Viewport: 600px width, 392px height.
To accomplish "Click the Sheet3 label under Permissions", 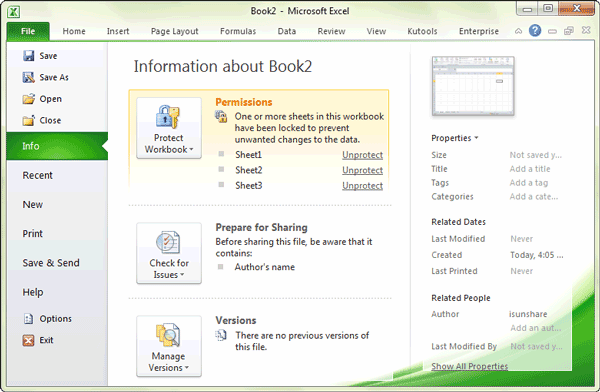I will tap(248, 186).
